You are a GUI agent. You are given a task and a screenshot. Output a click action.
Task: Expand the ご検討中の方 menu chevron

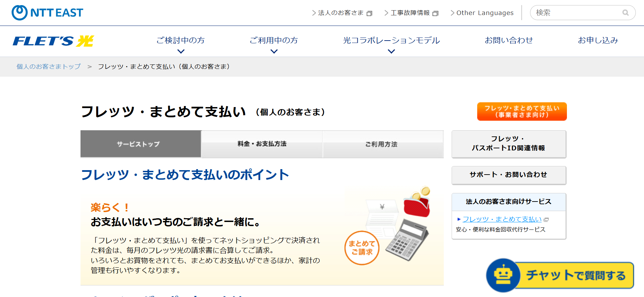coord(181,51)
